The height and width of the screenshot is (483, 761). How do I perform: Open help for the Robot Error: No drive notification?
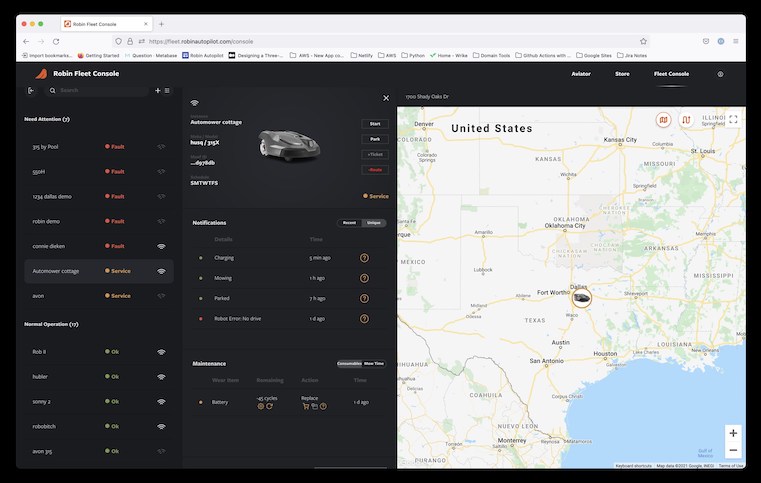[364, 319]
